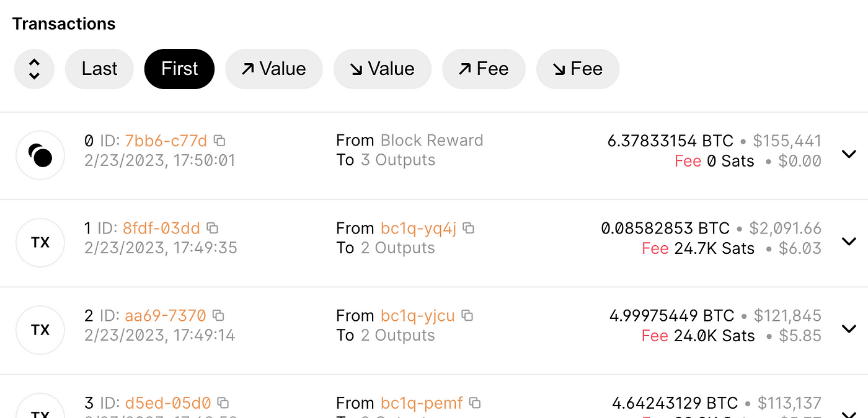Choose the descending Value sort option
868x418 pixels.
(x=382, y=69)
